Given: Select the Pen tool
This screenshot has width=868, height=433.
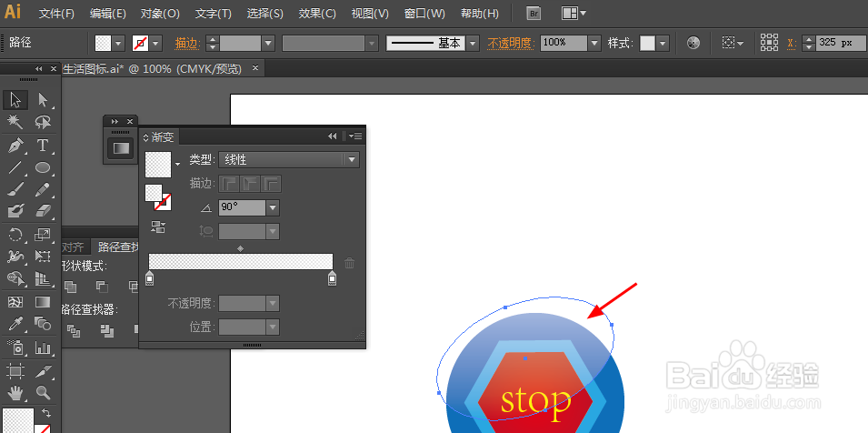Looking at the screenshot, I should (x=15, y=145).
